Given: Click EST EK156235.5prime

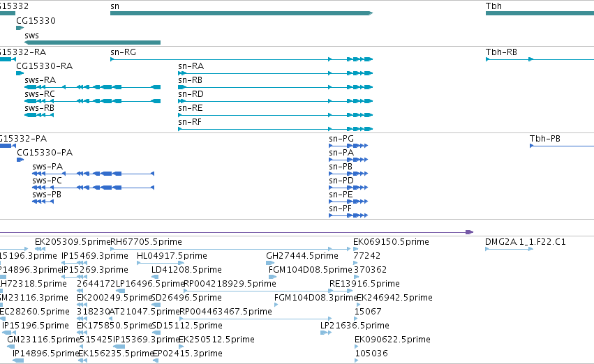Looking at the screenshot, I should pyautogui.click(x=116, y=354).
